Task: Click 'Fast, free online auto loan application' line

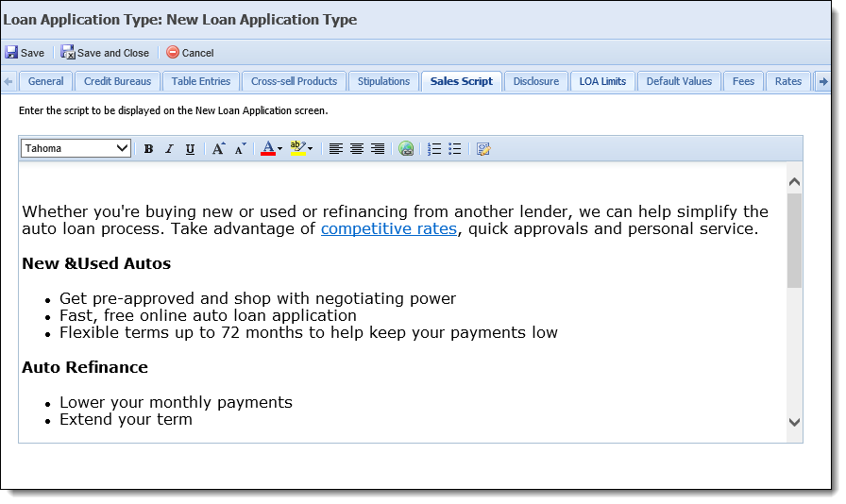Action: pyautogui.click(x=208, y=315)
